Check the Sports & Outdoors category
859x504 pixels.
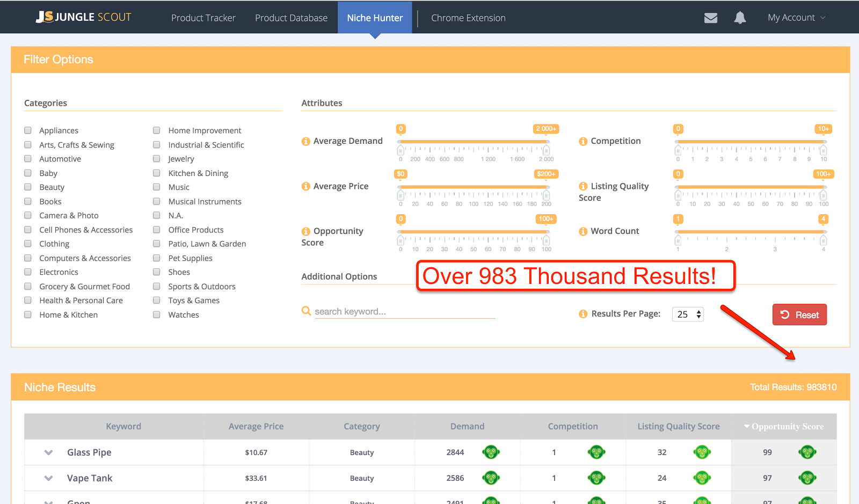(157, 287)
